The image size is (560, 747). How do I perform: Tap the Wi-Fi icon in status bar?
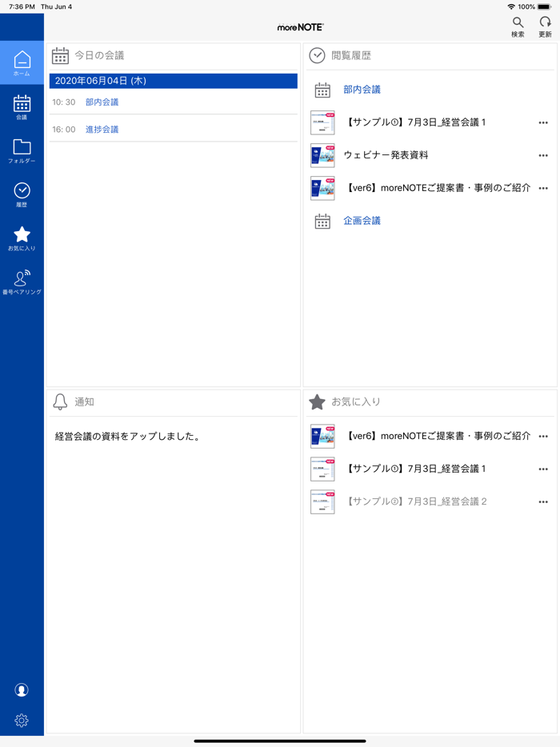(x=511, y=6)
